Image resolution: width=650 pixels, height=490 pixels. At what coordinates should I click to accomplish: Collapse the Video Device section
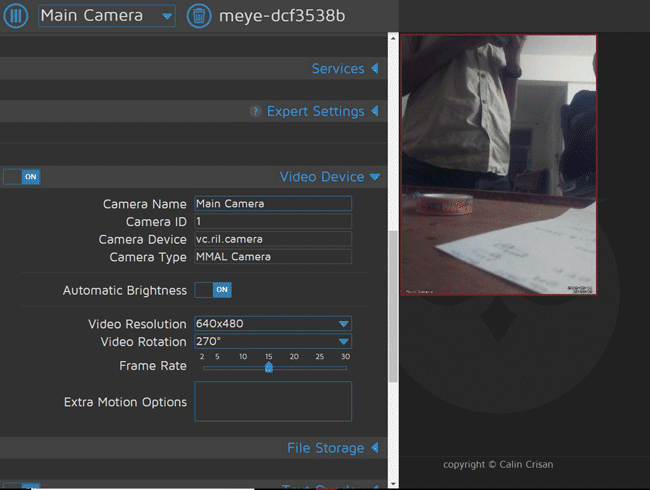click(x=330, y=177)
